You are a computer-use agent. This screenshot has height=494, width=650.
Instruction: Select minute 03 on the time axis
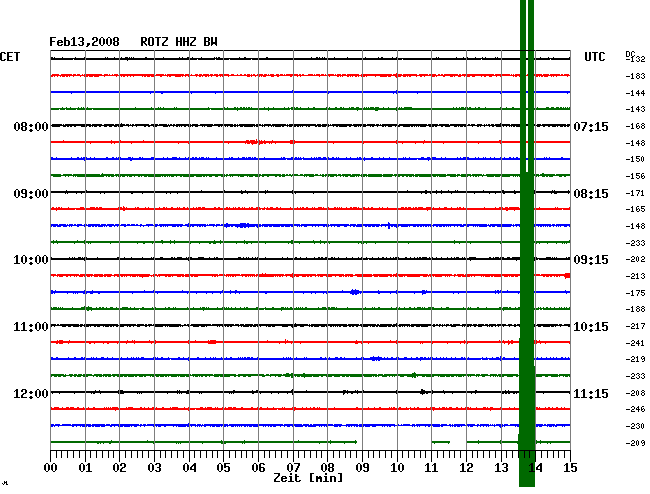pos(154,468)
